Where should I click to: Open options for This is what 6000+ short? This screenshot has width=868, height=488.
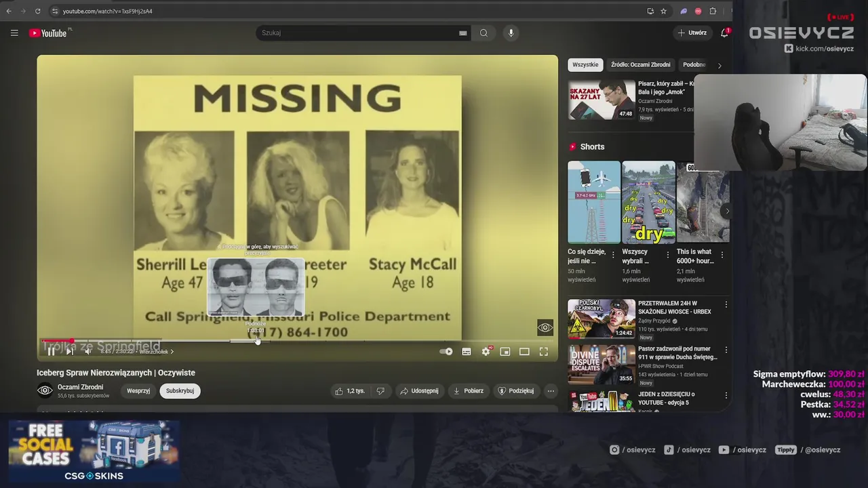click(x=722, y=255)
